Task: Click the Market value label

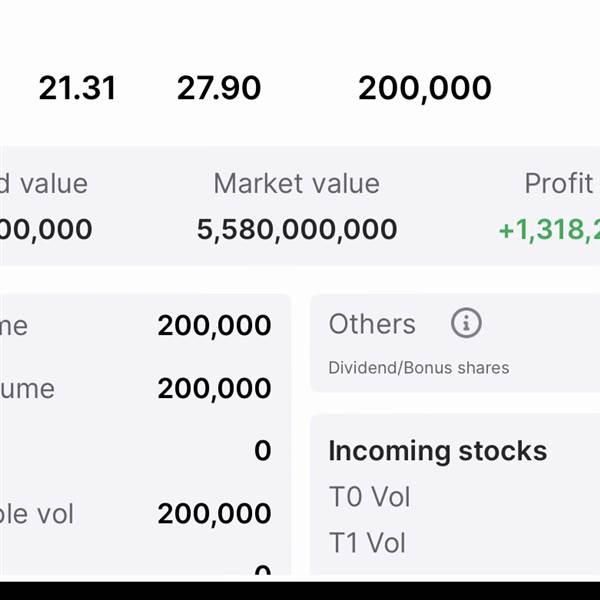Action: point(296,184)
